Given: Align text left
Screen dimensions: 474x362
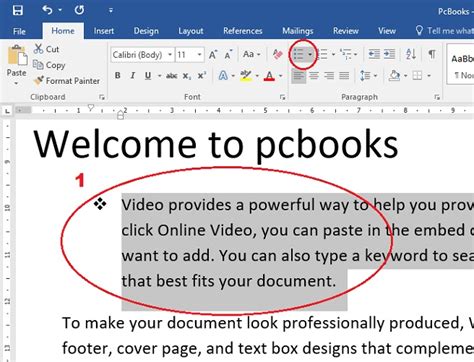Looking at the screenshot, I should [298, 76].
